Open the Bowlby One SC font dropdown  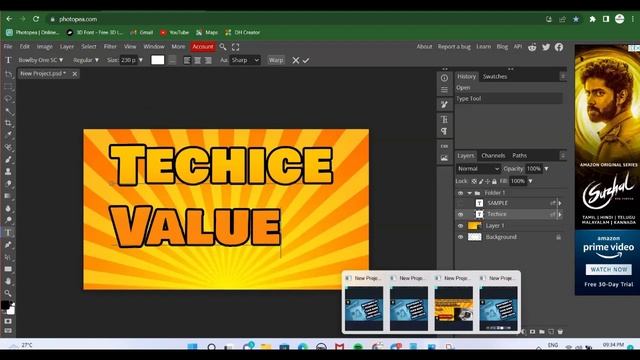click(41, 60)
